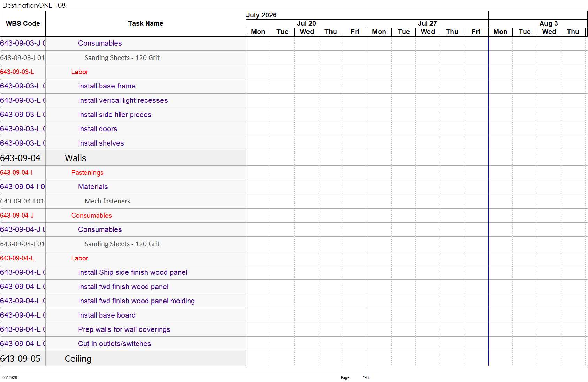Click the Aug 3 week header
This screenshot has width=588, height=382.
548,23
